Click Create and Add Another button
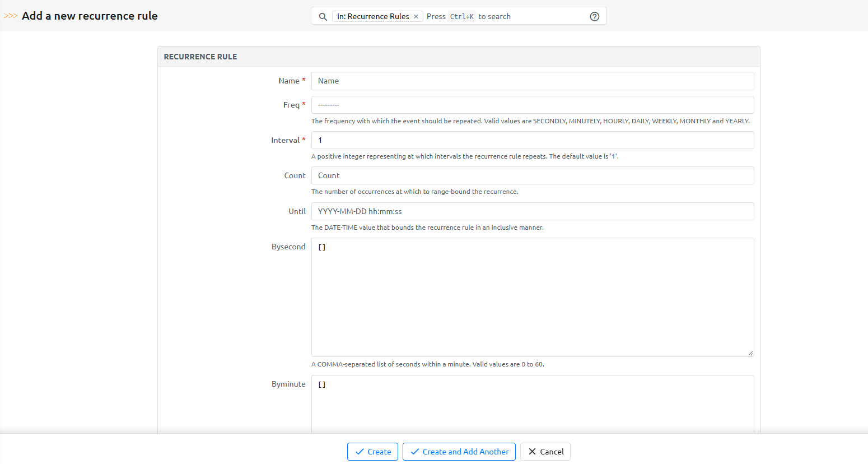 [459, 452]
